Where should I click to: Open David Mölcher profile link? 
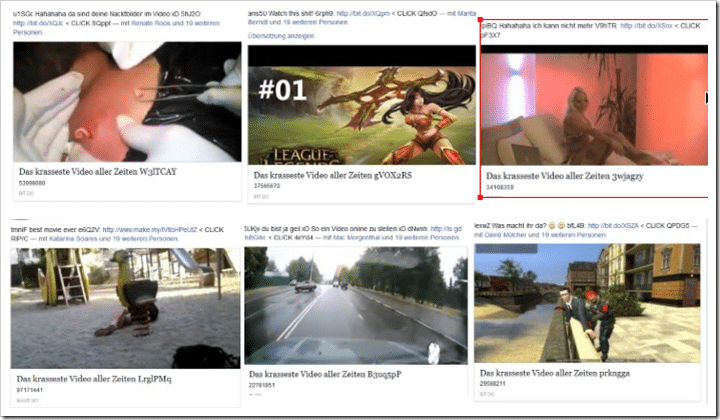505,235
